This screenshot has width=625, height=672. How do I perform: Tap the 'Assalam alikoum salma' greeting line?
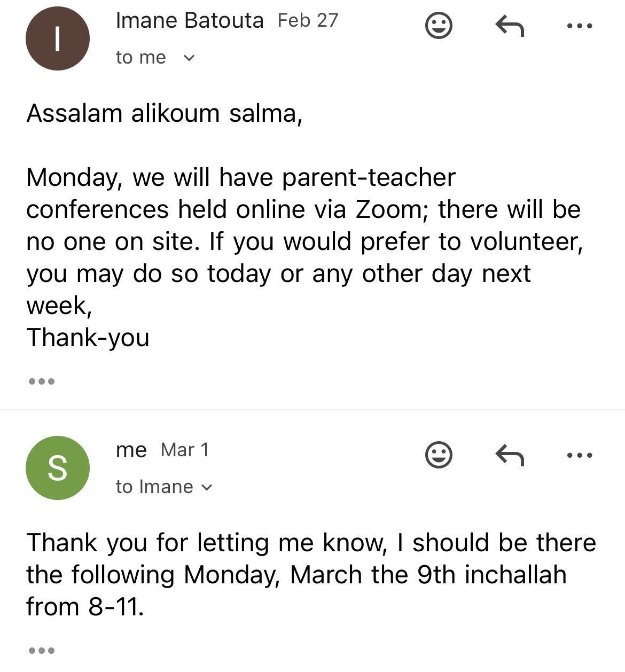[x=165, y=113]
